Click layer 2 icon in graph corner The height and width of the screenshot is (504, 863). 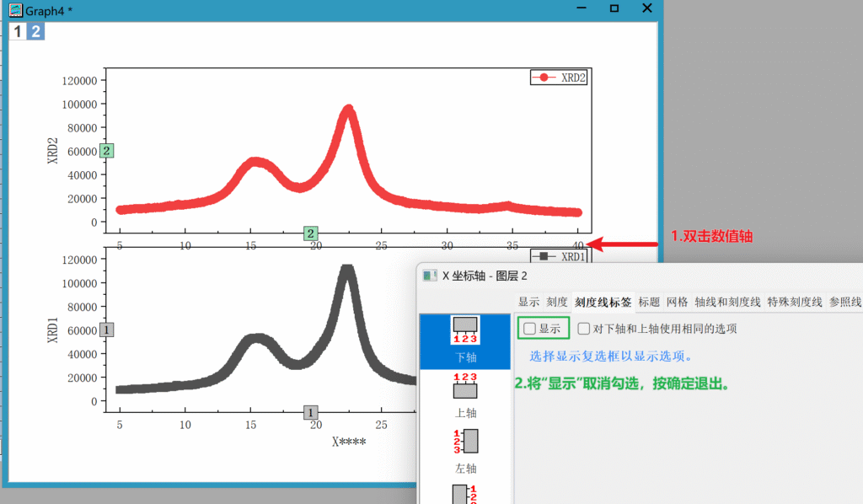point(35,32)
